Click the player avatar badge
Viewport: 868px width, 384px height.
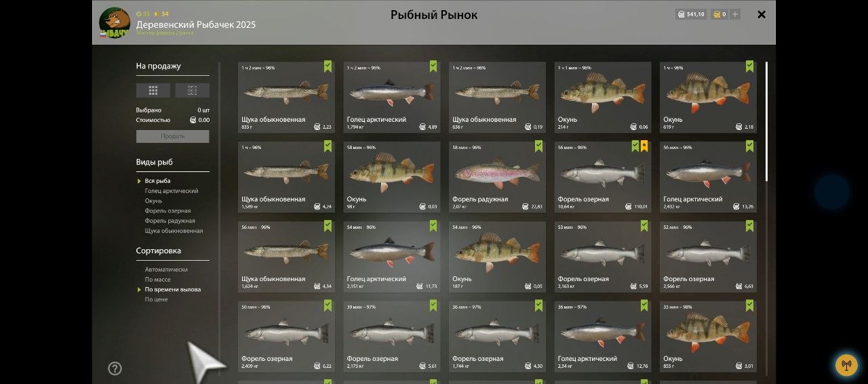[x=114, y=23]
